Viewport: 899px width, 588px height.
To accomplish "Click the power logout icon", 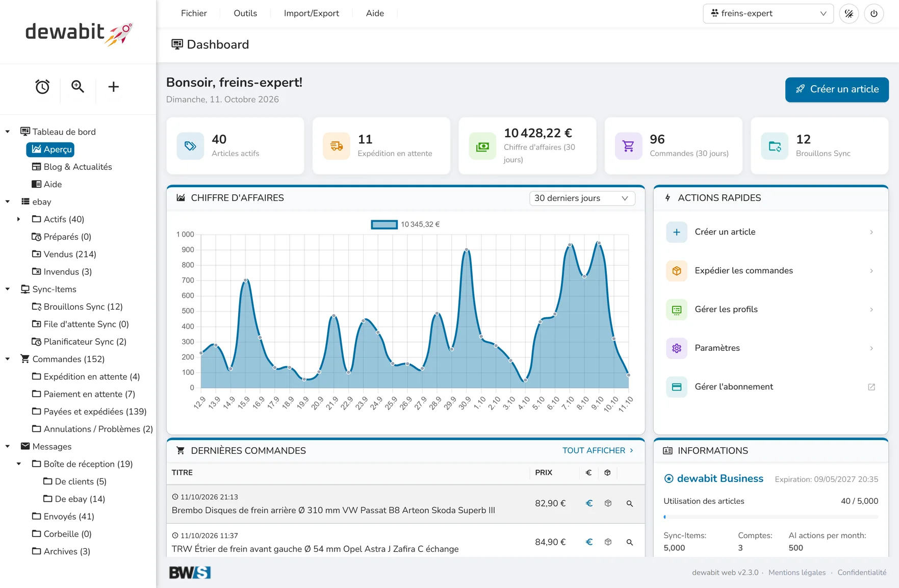I will [x=874, y=13].
